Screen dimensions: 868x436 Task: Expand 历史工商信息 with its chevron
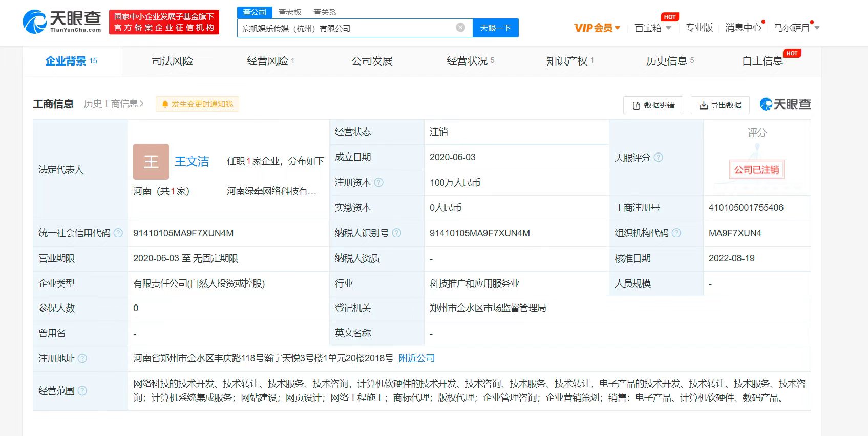pos(114,104)
